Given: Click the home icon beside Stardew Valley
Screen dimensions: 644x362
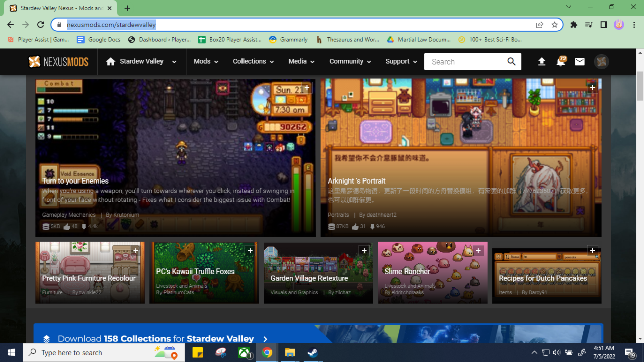Looking at the screenshot, I should coord(110,61).
